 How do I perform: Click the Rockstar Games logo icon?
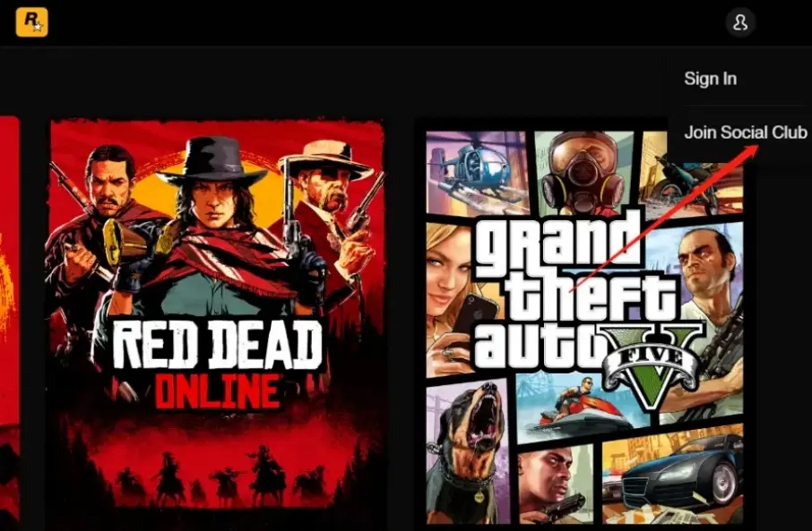click(31, 22)
